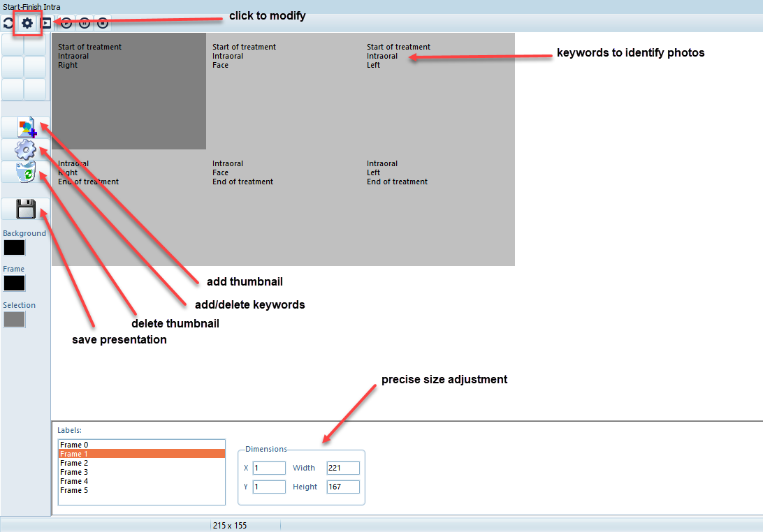Click the X dimension input field
Image resolution: width=763 pixels, height=532 pixels.
[x=269, y=468]
